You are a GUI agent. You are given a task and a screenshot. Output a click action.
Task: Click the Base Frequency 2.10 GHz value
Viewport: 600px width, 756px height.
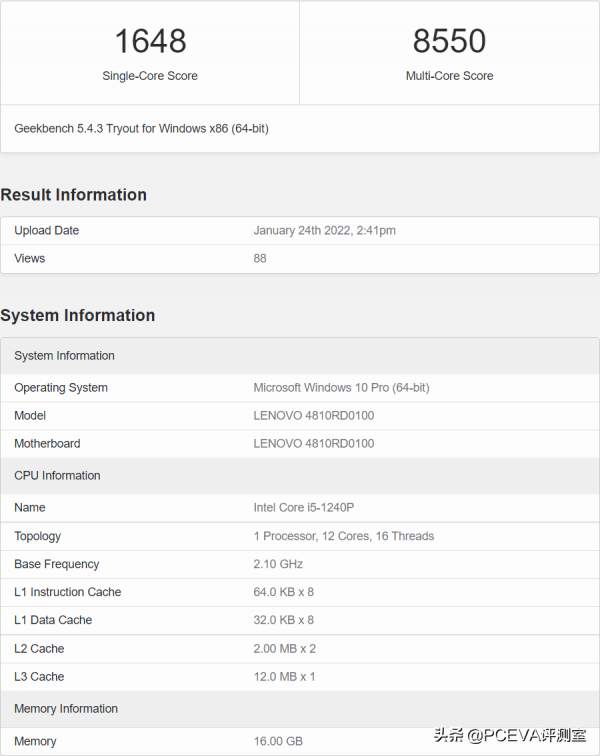(278, 564)
